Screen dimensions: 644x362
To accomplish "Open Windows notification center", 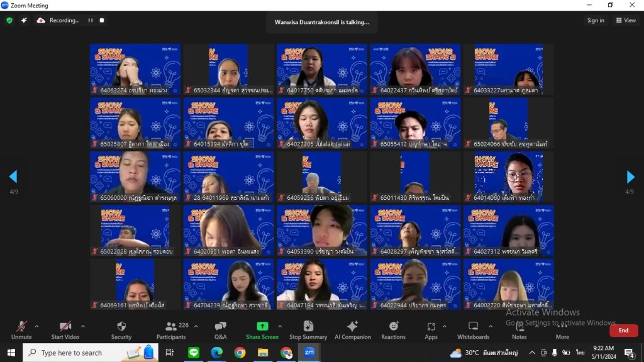I will (x=629, y=353).
